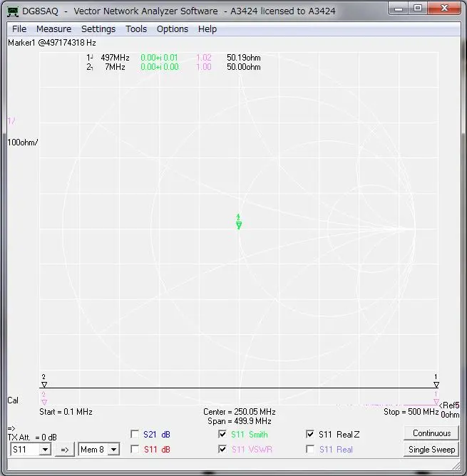Click the green Smith chart marker at center
467x476 pixels.
239,225
